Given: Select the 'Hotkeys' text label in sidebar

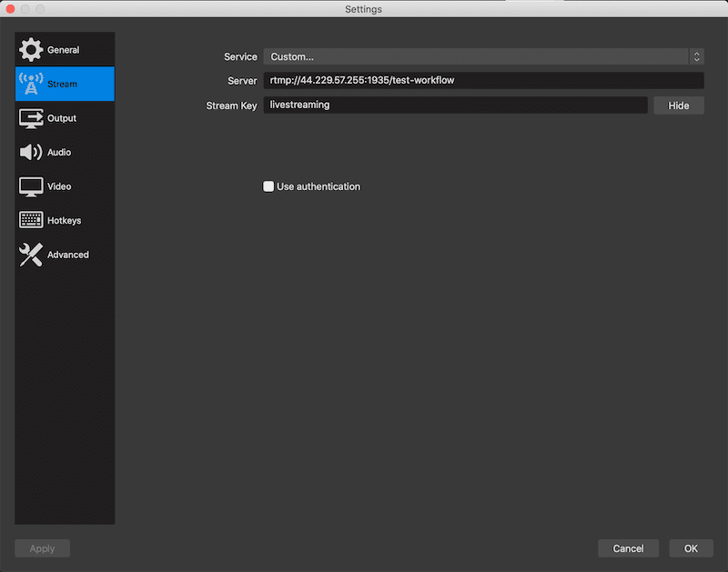Looking at the screenshot, I should coord(64,220).
